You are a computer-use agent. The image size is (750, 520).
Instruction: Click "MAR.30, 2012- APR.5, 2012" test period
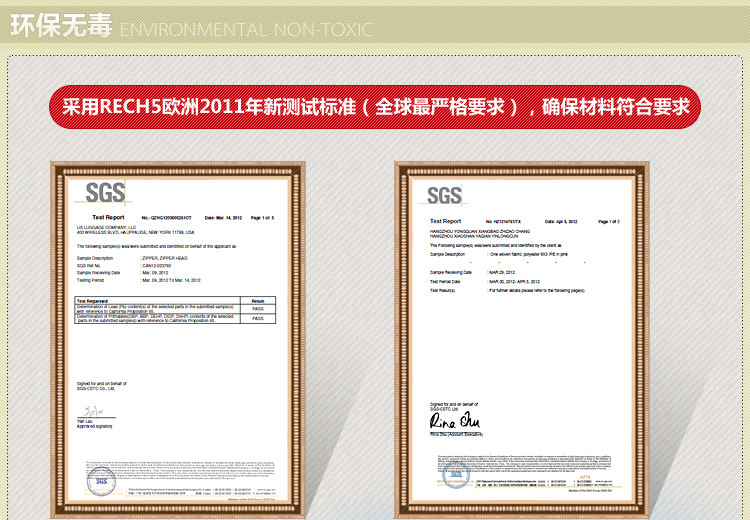[x=514, y=282]
